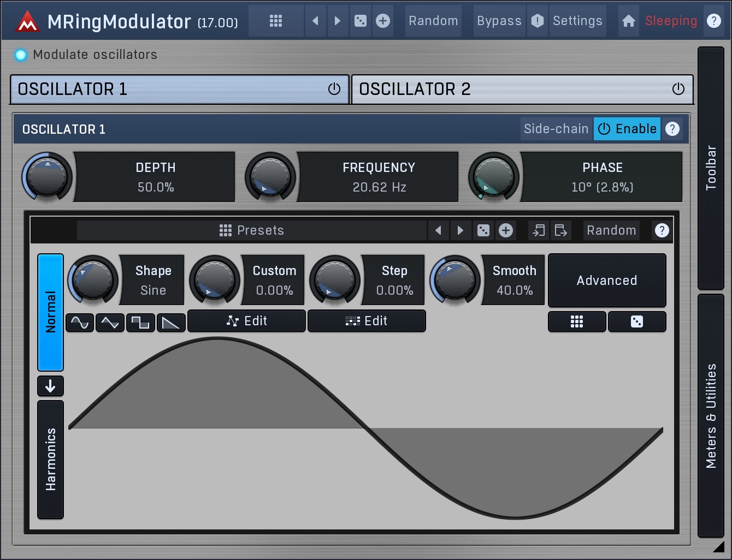Click the Depth knob
This screenshot has width=732, height=560.
pos(47,177)
